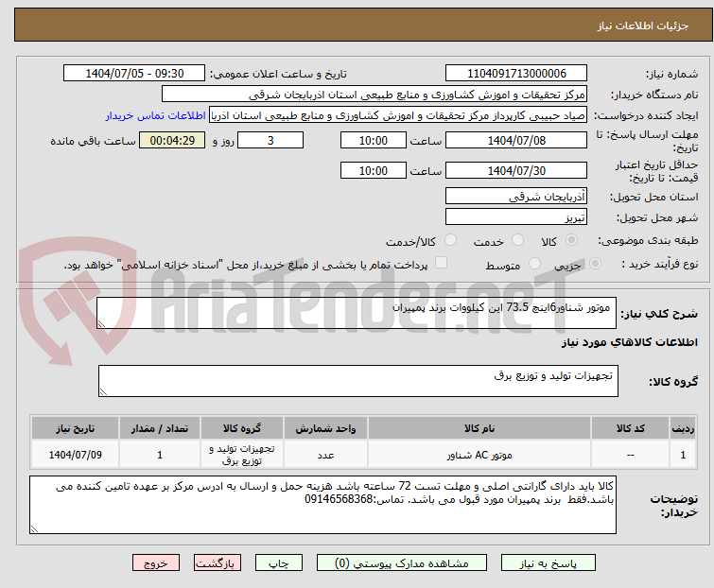Open مشاهده مدارک پیوستی (0) button
Image resolution: width=714 pixels, height=588 pixels.
(402, 563)
